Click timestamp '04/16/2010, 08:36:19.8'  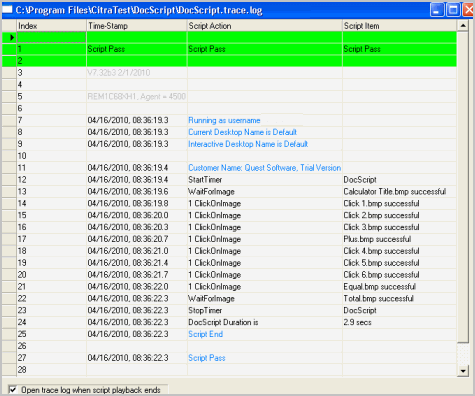128,203
